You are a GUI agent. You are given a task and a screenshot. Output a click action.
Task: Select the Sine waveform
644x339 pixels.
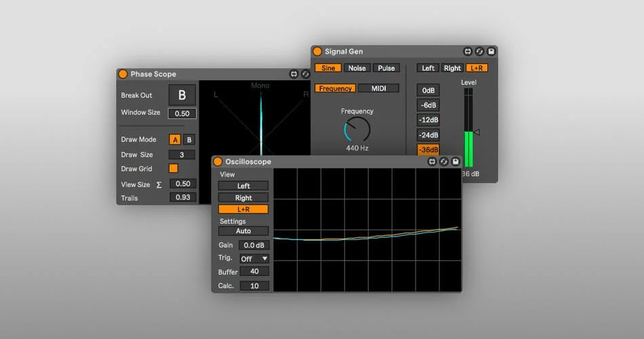[327, 68]
